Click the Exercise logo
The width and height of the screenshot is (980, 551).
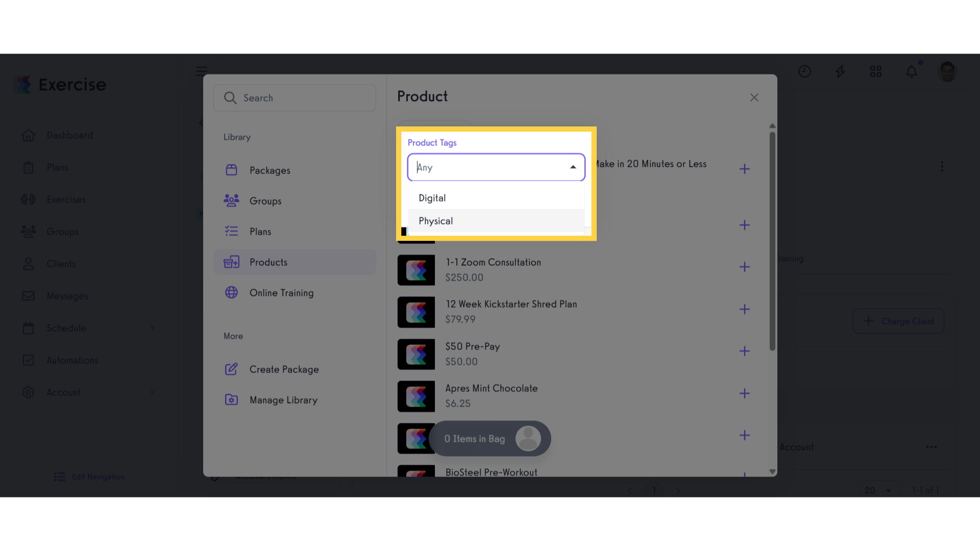pos(60,85)
